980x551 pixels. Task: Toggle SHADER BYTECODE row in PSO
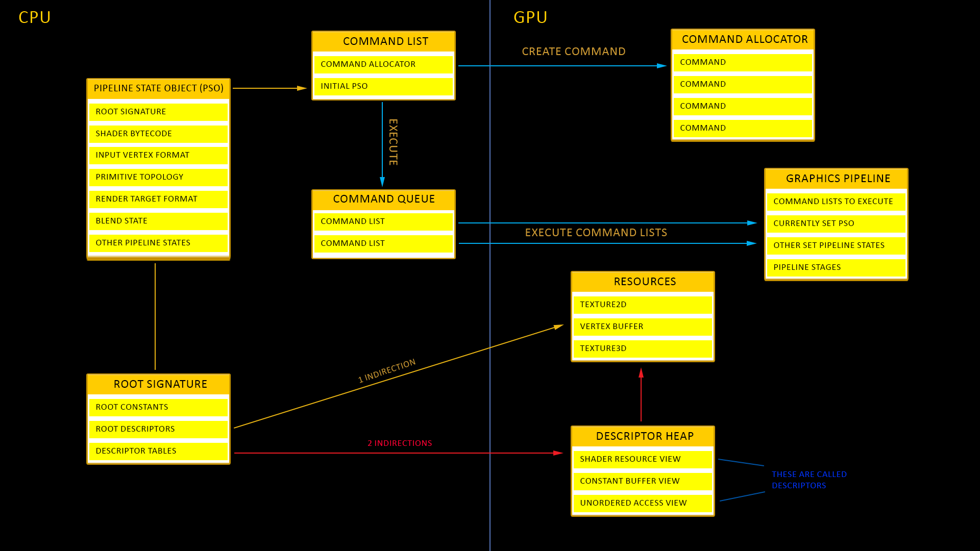(x=158, y=133)
